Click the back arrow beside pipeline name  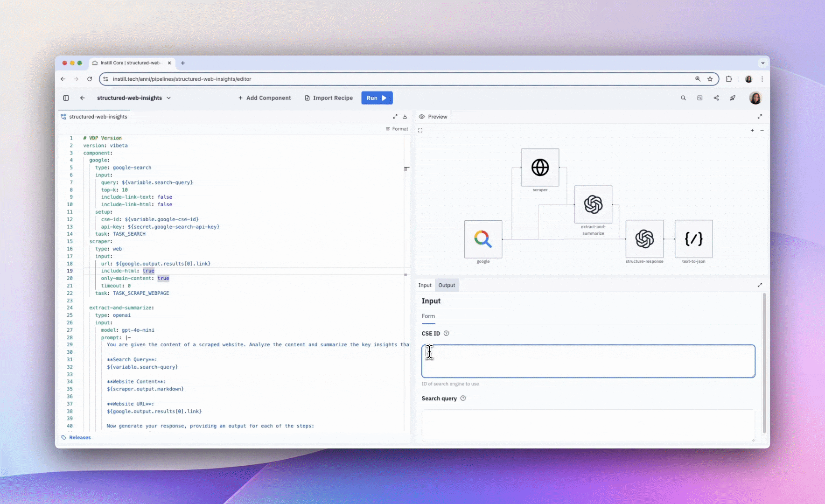click(82, 98)
